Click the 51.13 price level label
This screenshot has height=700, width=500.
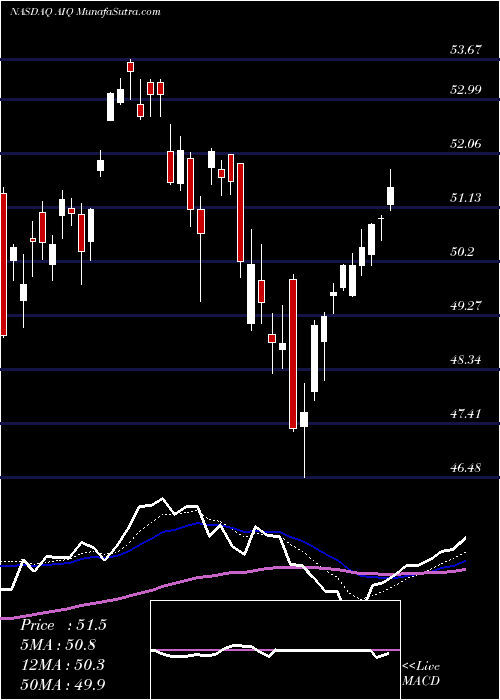465,198
